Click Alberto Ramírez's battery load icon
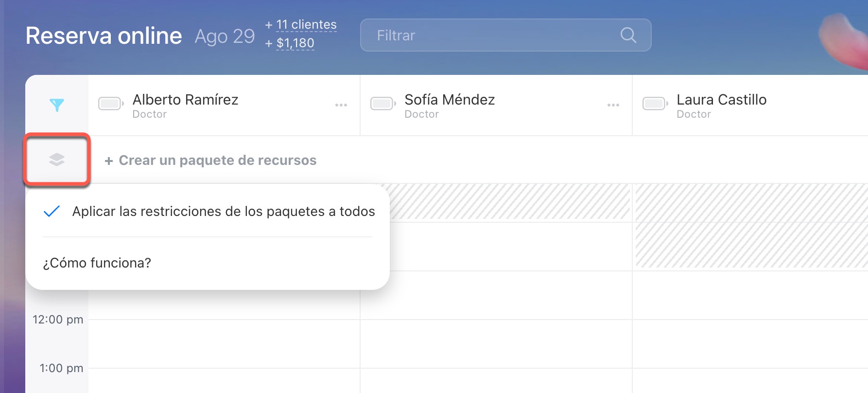This screenshot has height=393, width=868. pyautogui.click(x=110, y=103)
